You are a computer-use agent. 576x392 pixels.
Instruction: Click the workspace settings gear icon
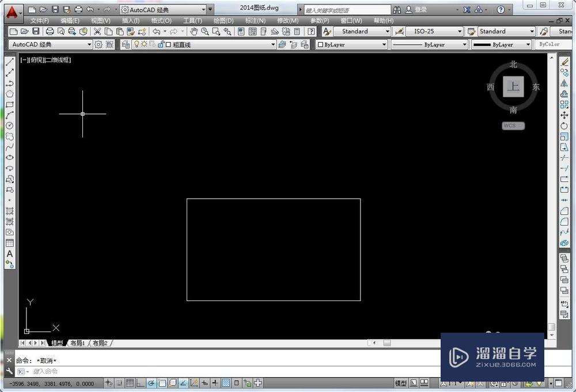pyautogui.click(x=98, y=45)
